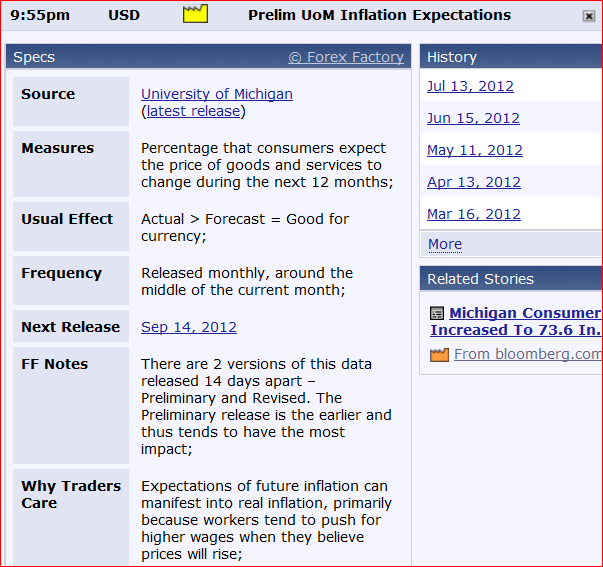Select the Specs panel header

coord(208,57)
